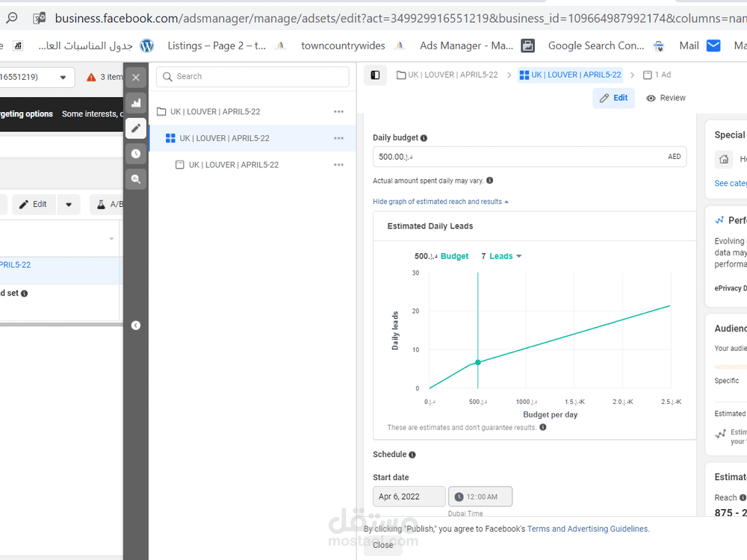Image resolution: width=747 pixels, height=560 pixels.
Task: Open more options for the ad row
Action: tap(338, 165)
